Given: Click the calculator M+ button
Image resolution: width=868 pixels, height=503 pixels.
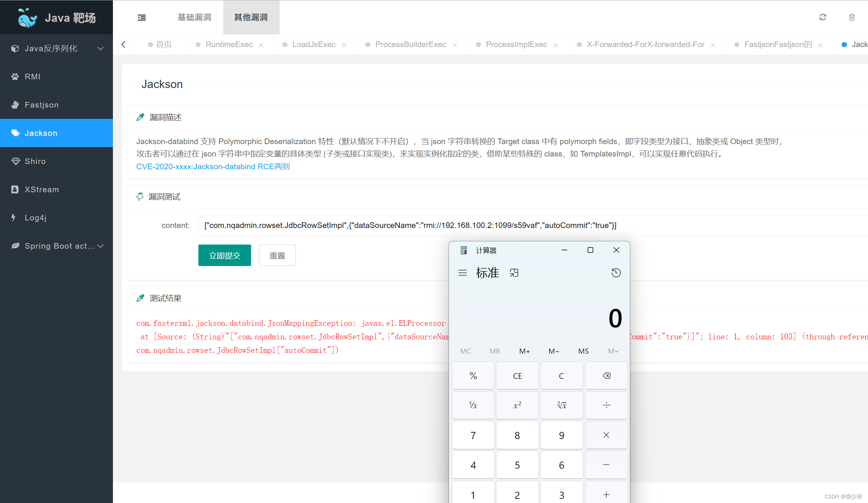Looking at the screenshot, I should [x=524, y=351].
